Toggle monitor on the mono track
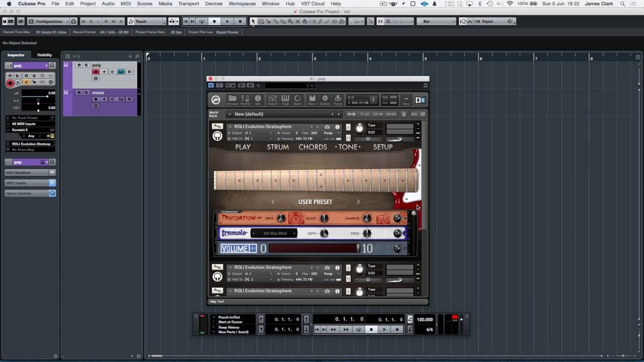644x362 pixels. point(104,99)
